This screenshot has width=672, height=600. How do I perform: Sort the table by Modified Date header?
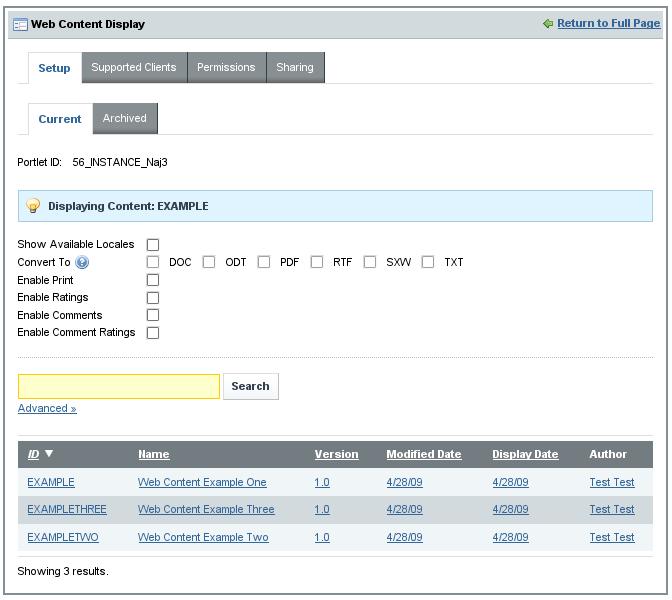pyautogui.click(x=424, y=454)
